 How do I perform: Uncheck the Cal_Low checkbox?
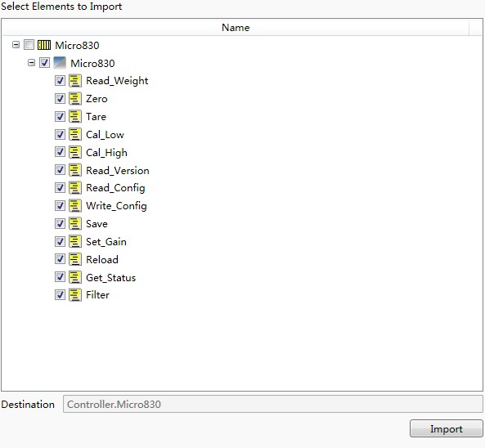(60, 135)
